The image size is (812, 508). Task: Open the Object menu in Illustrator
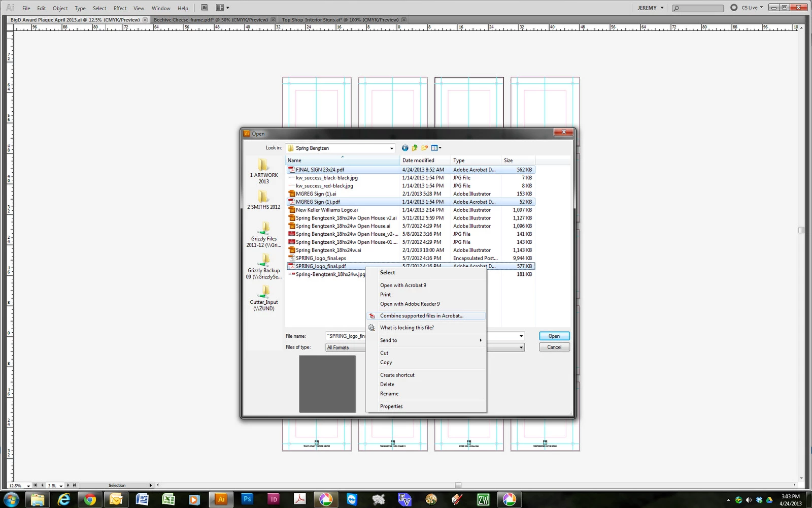60,8
